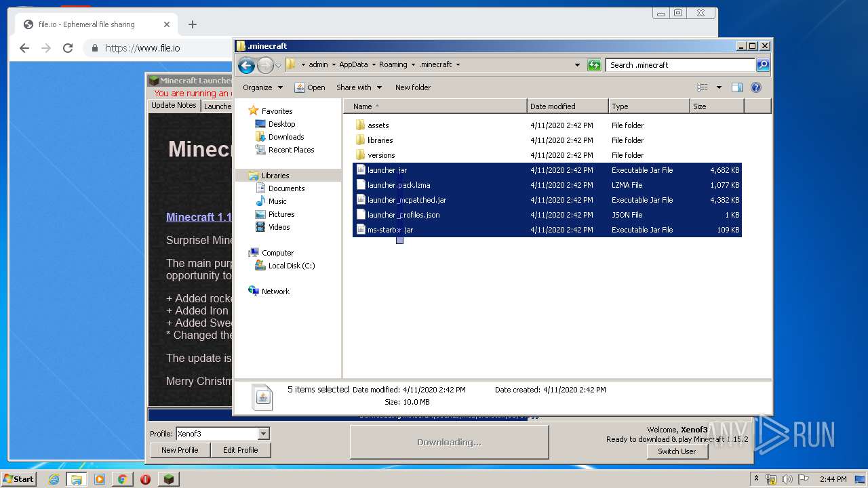Select Favorites in the navigation pane
Screen dimensions: 868x488
pos(271,111)
